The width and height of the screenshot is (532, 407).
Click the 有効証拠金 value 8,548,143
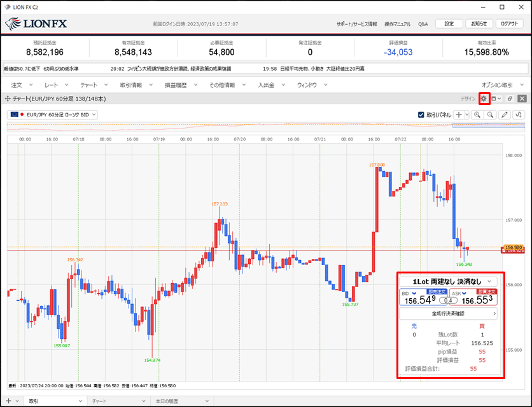(x=134, y=52)
